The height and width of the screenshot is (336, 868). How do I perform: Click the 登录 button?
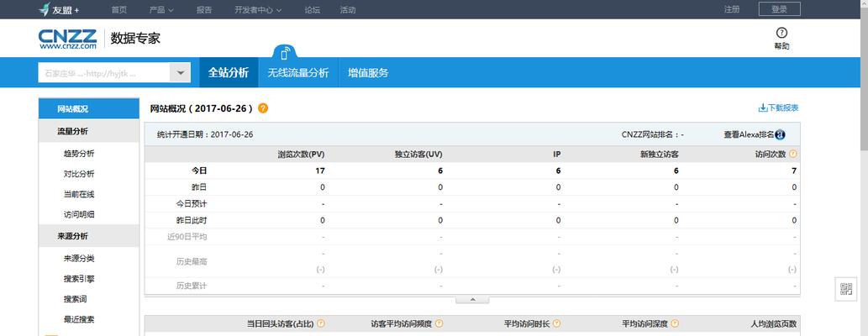(x=780, y=9)
